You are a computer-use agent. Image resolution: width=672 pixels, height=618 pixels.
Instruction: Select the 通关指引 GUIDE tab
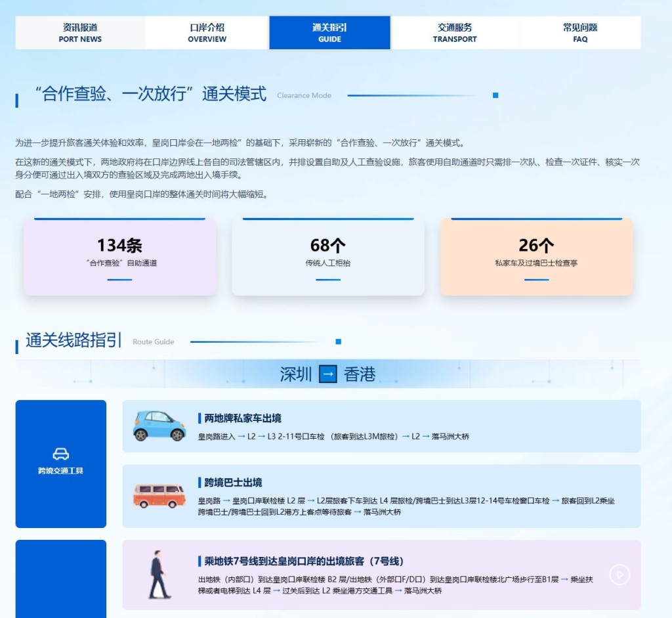tap(329, 33)
